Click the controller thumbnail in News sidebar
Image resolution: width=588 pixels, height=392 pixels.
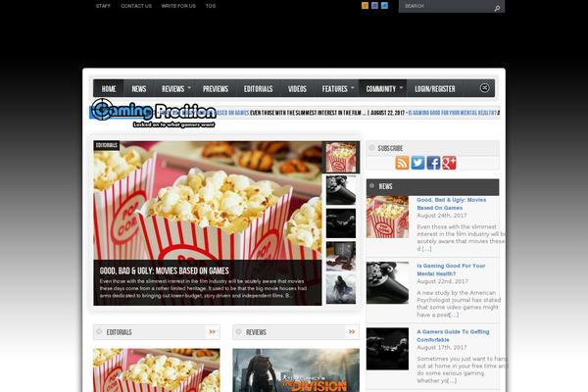coord(387,283)
